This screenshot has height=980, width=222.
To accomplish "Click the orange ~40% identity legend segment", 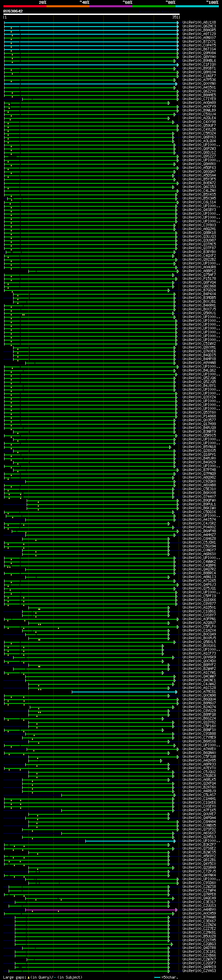I will (68, 6).
